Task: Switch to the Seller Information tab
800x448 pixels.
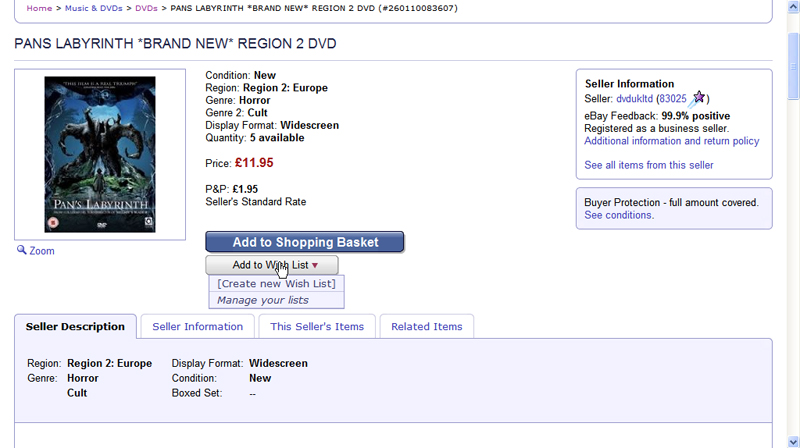Action: pyautogui.click(x=197, y=327)
